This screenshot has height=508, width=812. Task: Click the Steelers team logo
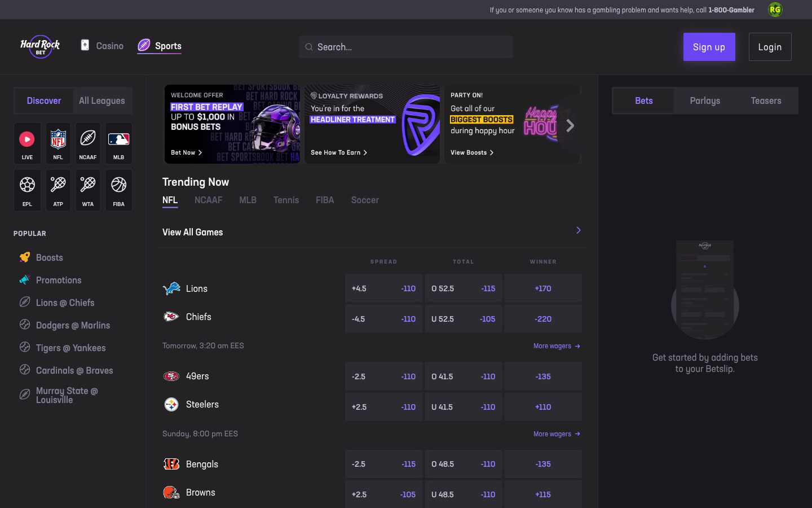171,404
